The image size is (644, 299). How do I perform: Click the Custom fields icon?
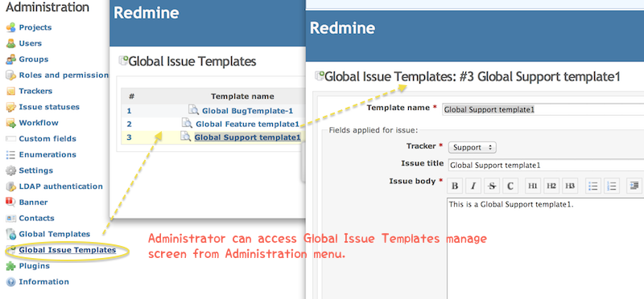click(x=11, y=139)
